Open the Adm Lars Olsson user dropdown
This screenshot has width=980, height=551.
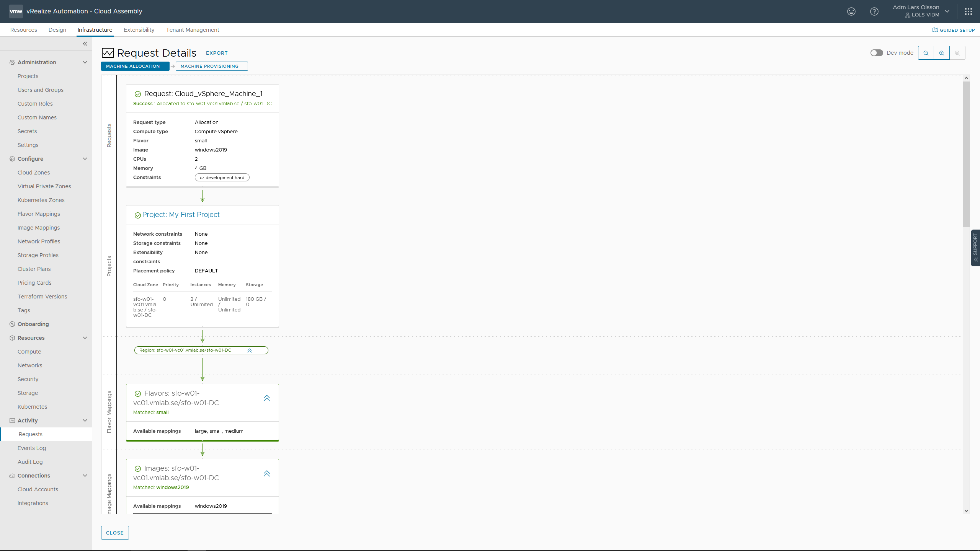[x=921, y=11]
